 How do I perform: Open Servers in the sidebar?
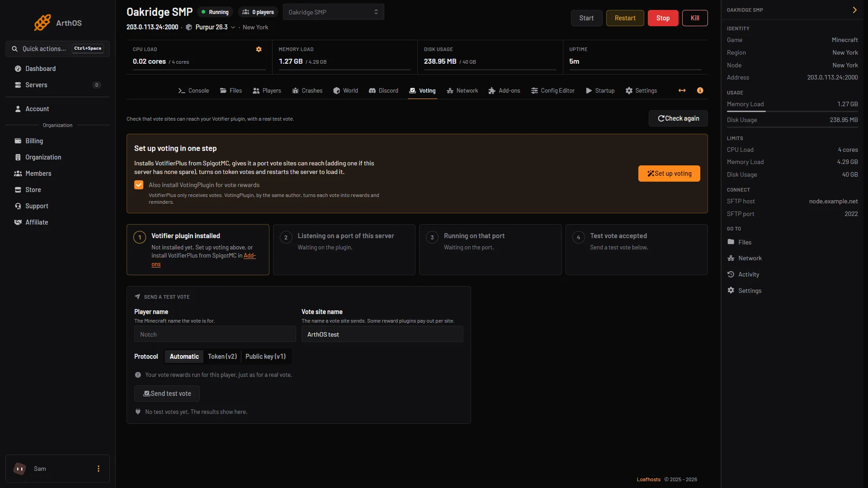click(x=57, y=85)
